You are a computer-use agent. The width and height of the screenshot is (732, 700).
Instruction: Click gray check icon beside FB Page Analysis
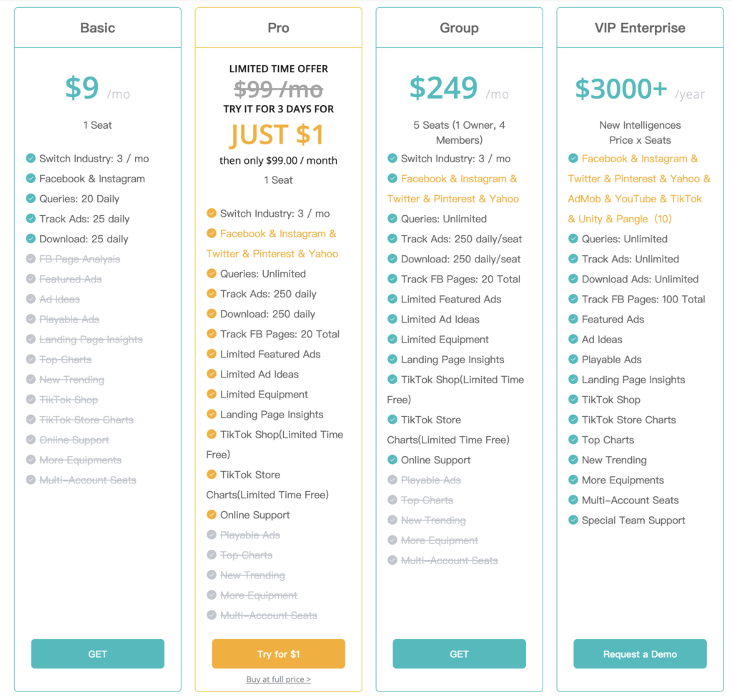pyautogui.click(x=31, y=259)
